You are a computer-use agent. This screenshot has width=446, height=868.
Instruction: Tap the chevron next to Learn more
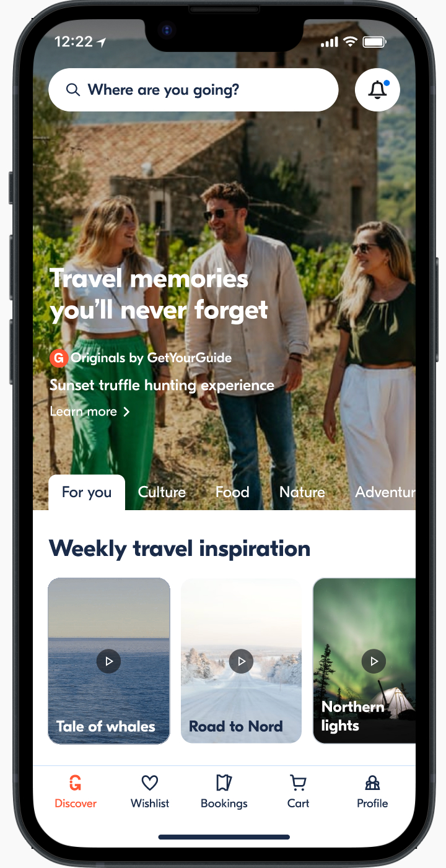click(126, 412)
